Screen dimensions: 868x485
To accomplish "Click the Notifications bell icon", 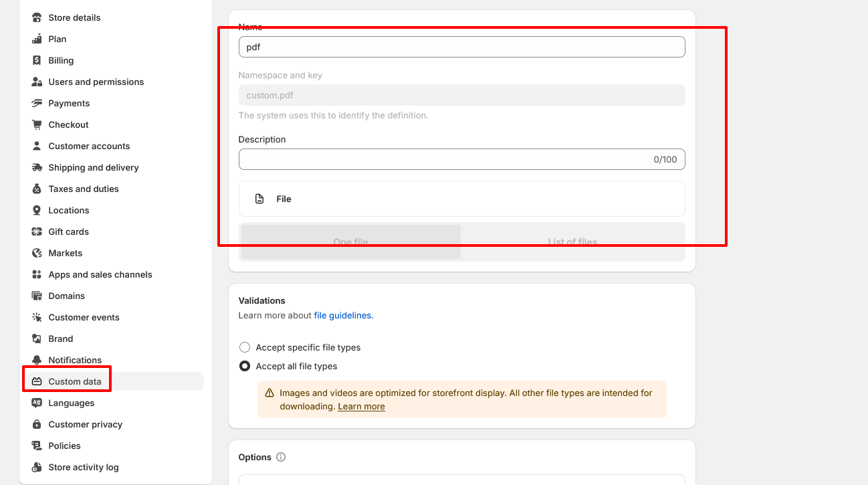I will 37,360.
